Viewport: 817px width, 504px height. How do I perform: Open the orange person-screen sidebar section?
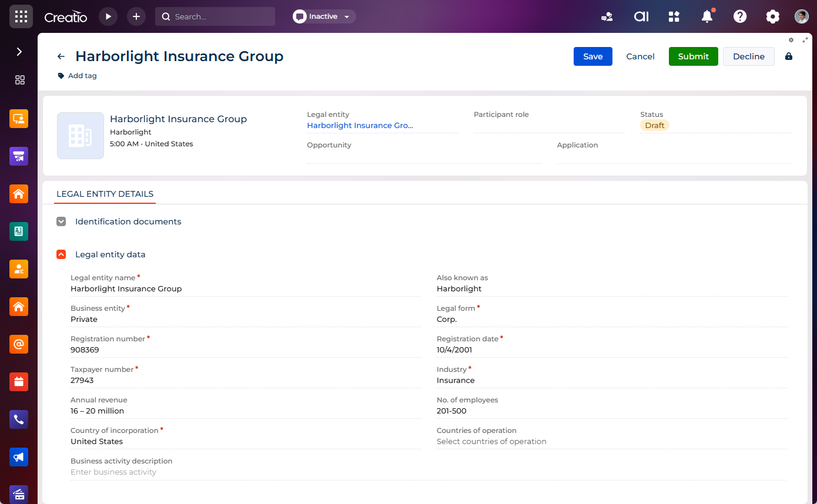pos(19,119)
